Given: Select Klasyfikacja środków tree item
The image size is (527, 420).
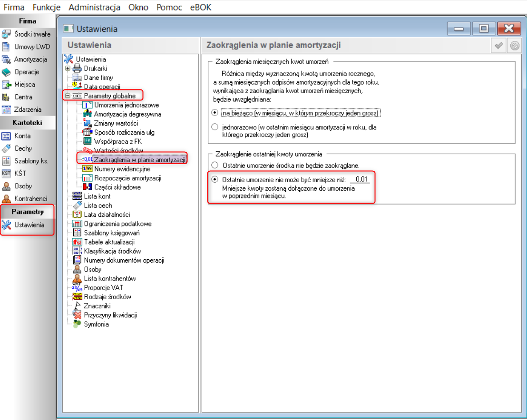Looking at the screenshot, I should click(x=112, y=251).
